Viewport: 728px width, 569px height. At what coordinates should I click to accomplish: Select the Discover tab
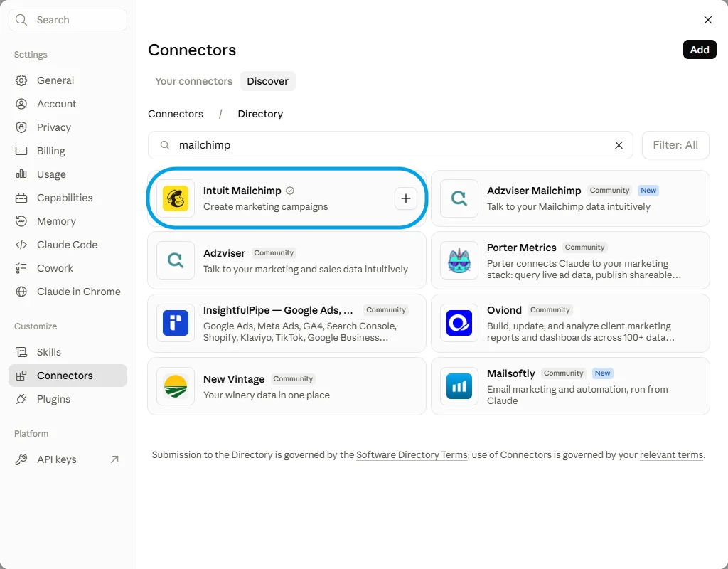click(x=267, y=81)
